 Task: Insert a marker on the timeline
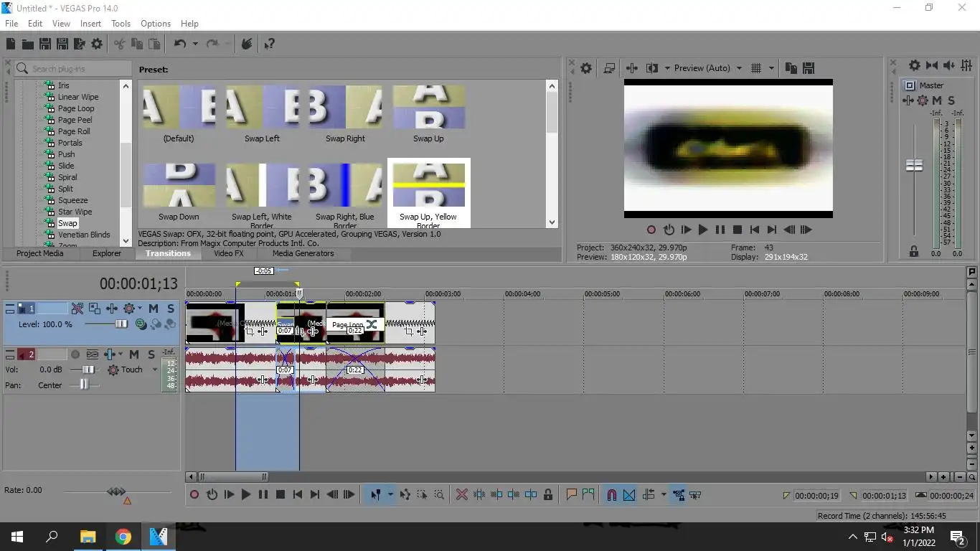(x=572, y=495)
